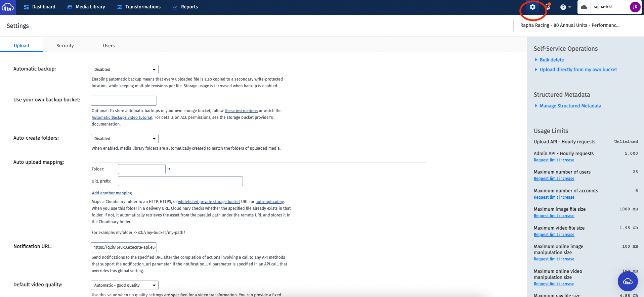Image resolution: width=644 pixels, height=297 pixels.
Task: Click the floating Cloudinary chat bubble button
Action: pyautogui.click(x=628, y=281)
